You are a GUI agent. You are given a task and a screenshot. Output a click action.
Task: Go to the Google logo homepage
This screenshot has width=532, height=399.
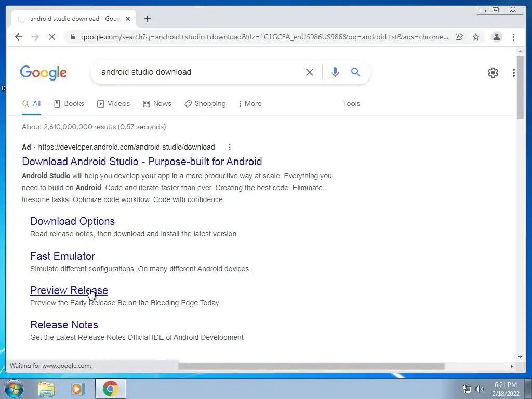point(44,73)
